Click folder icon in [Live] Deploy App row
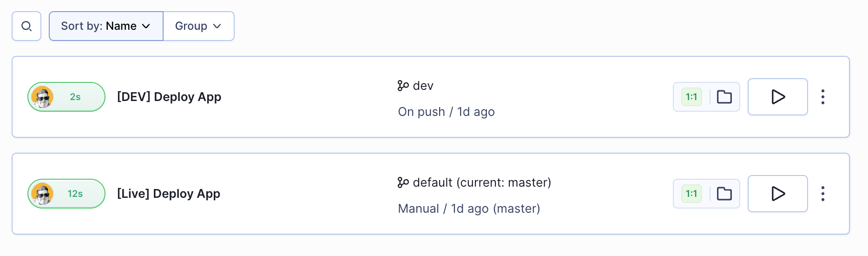868x256 pixels. click(x=724, y=194)
